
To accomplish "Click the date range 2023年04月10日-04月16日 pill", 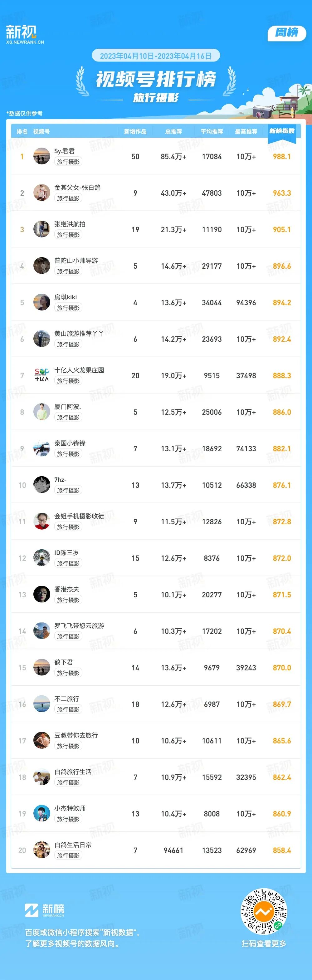I will click(x=156, y=56).
